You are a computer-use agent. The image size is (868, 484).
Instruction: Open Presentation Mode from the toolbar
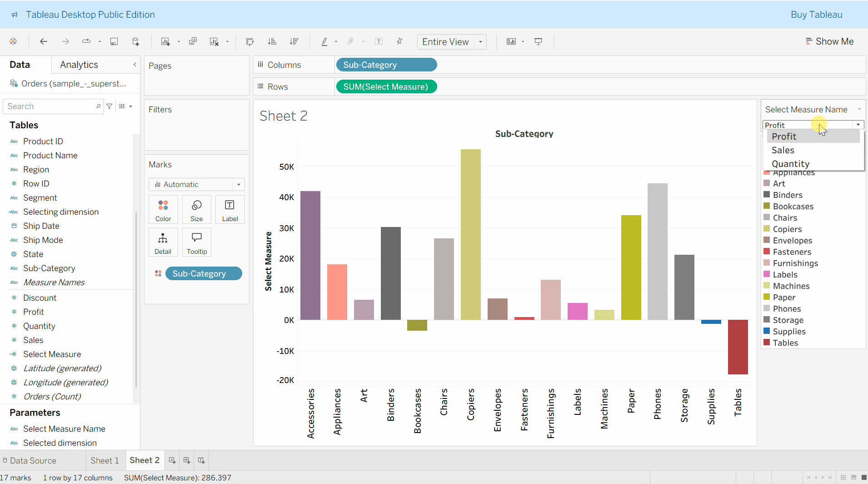pos(538,41)
